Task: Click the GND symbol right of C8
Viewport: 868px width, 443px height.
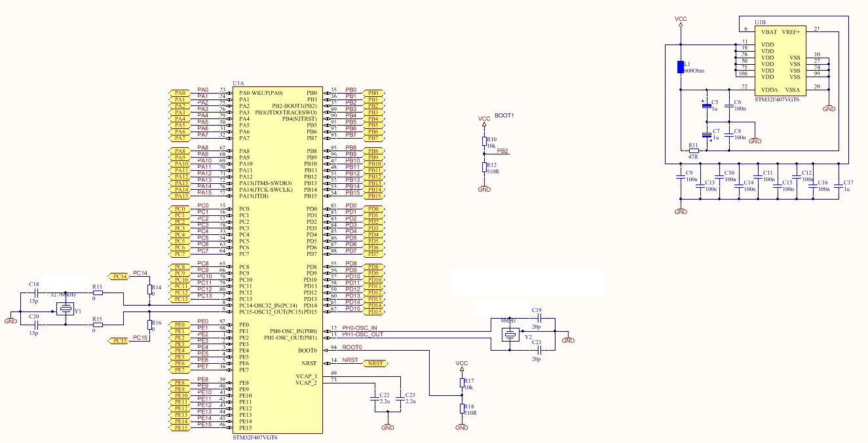Action: 755,139
